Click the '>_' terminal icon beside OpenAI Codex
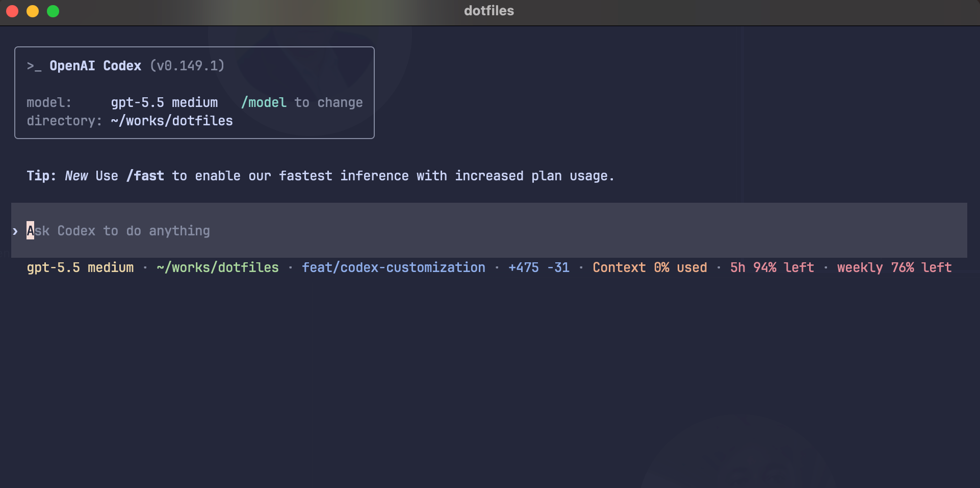Screen dimensions: 980x488 click(x=34, y=66)
